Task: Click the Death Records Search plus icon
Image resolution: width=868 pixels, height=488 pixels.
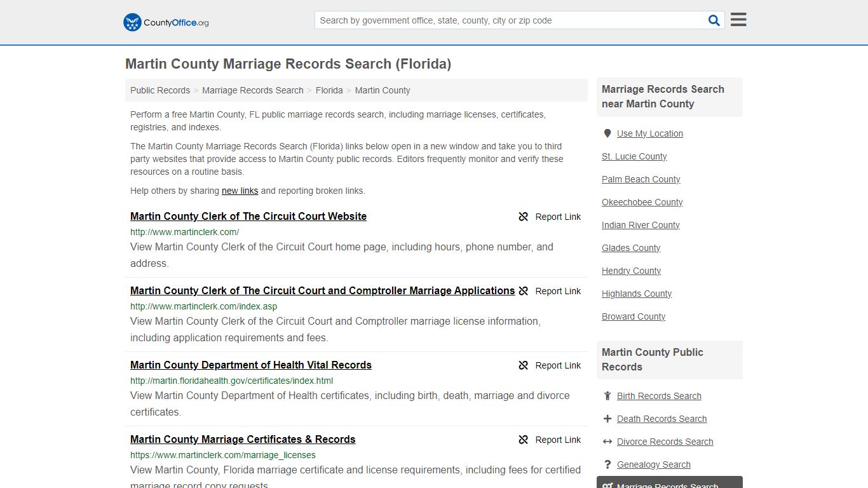Action: tap(607, 419)
